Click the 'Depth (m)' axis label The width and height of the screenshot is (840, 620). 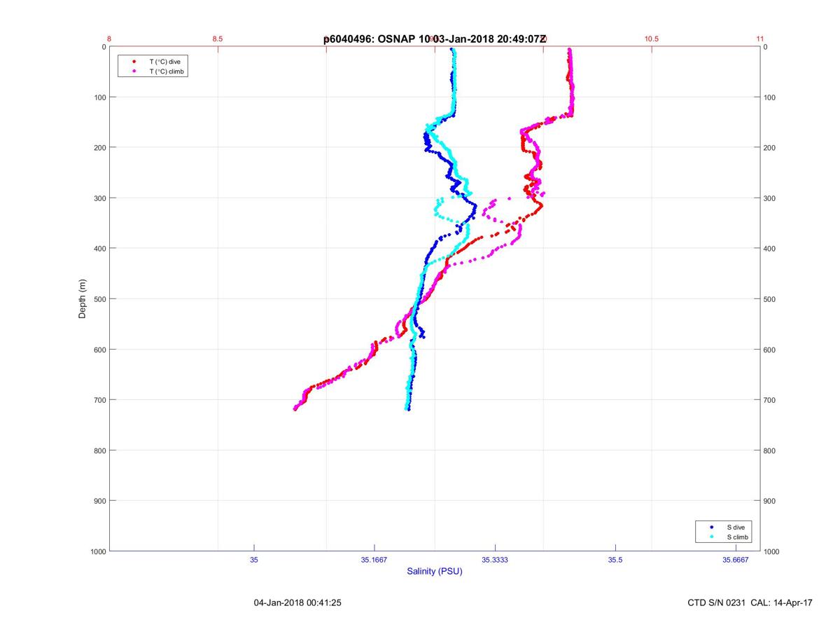pyautogui.click(x=83, y=299)
